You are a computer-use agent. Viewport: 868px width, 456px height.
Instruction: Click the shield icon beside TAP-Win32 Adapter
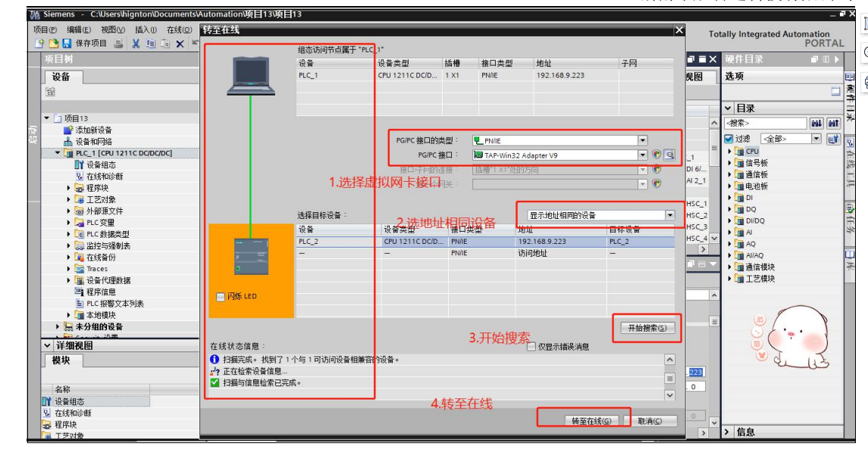pyautogui.click(x=656, y=155)
